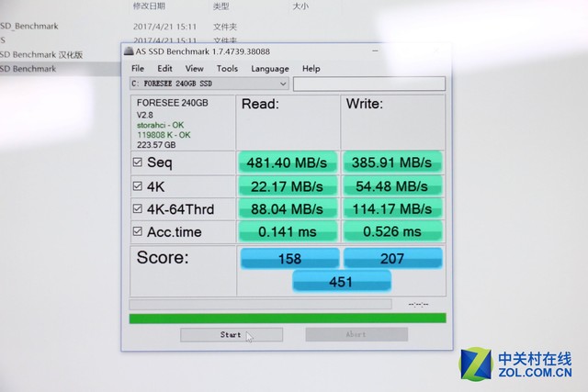Viewport: 588px width, 392px height.
Task: Click the Abort button
Action: point(356,334)
